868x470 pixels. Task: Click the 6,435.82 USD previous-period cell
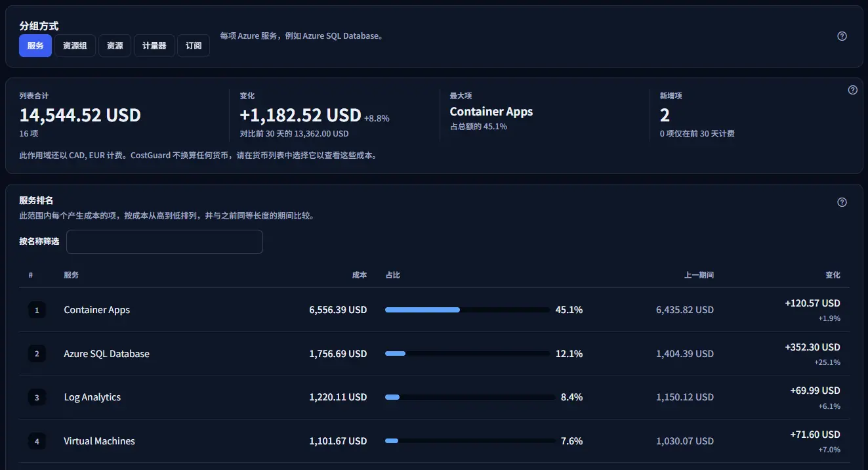[x=685, y=310]
